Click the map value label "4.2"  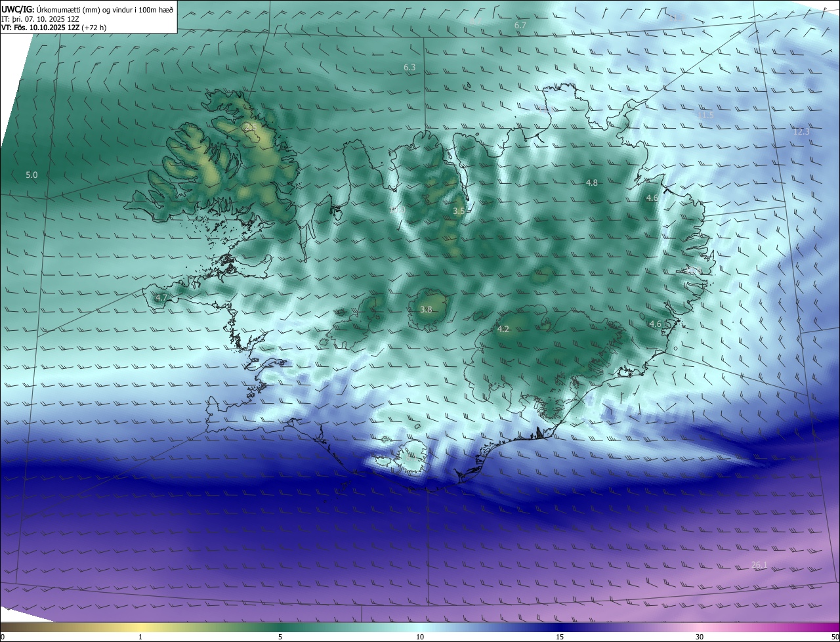point(503,330)
